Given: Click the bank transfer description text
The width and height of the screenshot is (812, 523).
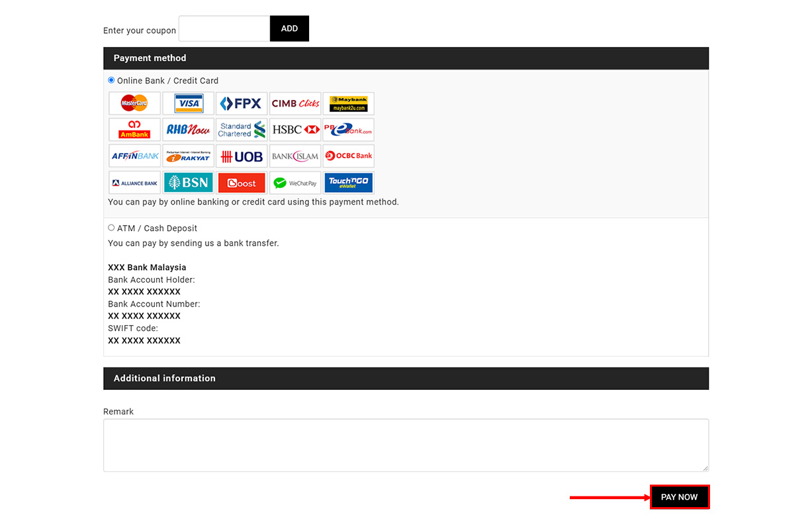Looking at the screenshot, I should (x=193, y=243).
